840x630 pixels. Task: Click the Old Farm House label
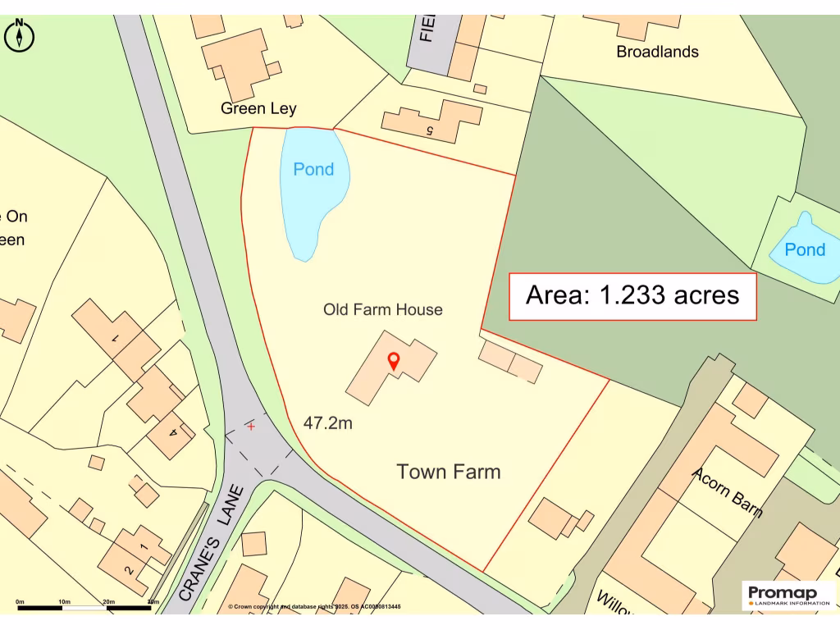click(382, 309)
